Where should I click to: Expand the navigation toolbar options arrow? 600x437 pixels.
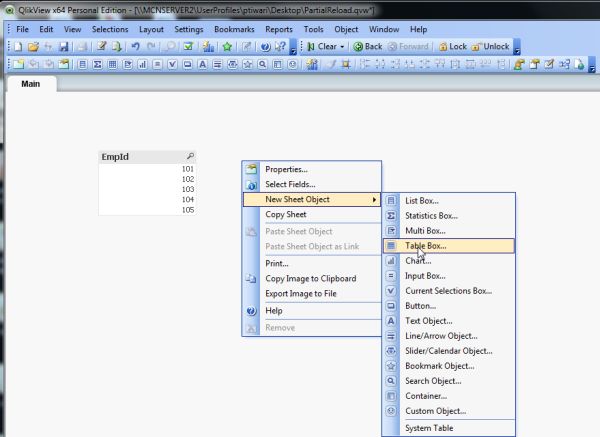click(x=517, y=47)
